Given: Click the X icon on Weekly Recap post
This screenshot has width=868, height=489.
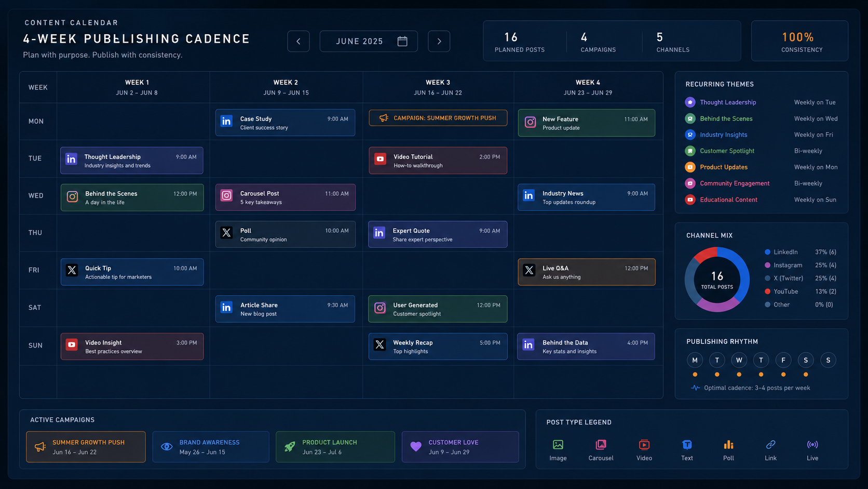Looking at the screenshot, I should (380, 345).
